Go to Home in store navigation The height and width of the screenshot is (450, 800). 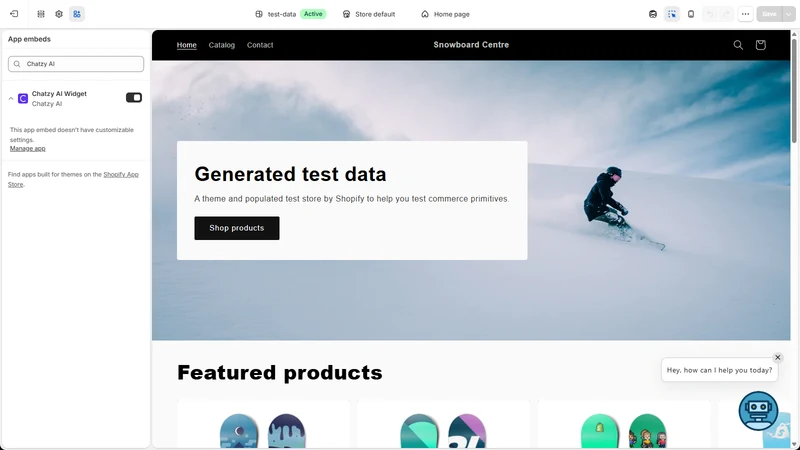186,45
